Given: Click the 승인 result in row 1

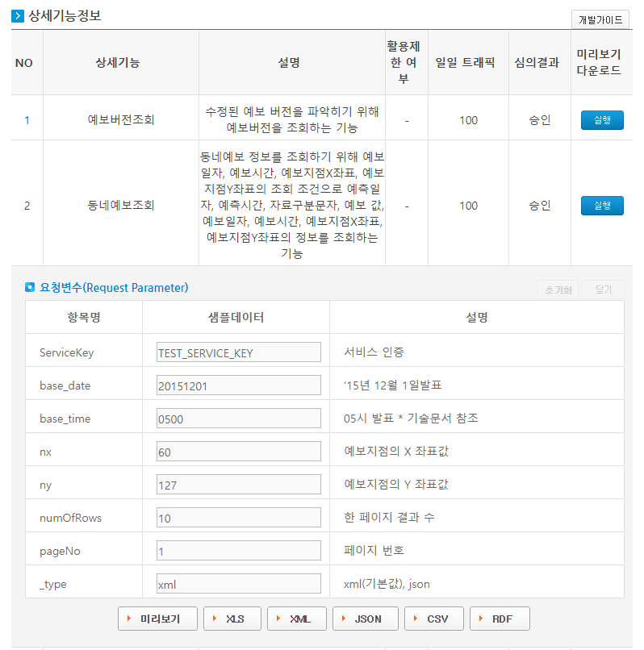Looking at the screenshot, I should [540, 120].
